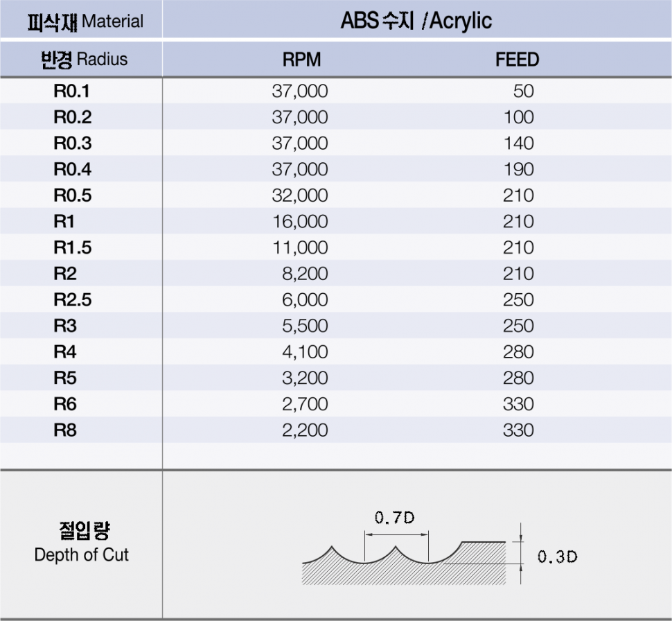Image resolution: width=672 pixels, height=621 pixels.
Task: Click the 32,000 RPM value
Action: (x=299, y=195)
